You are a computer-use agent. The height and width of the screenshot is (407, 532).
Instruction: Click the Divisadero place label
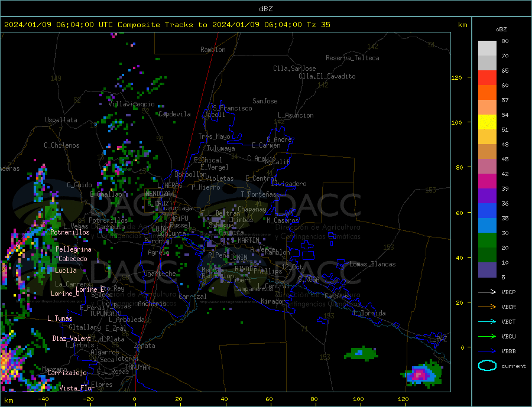[288, 184]
